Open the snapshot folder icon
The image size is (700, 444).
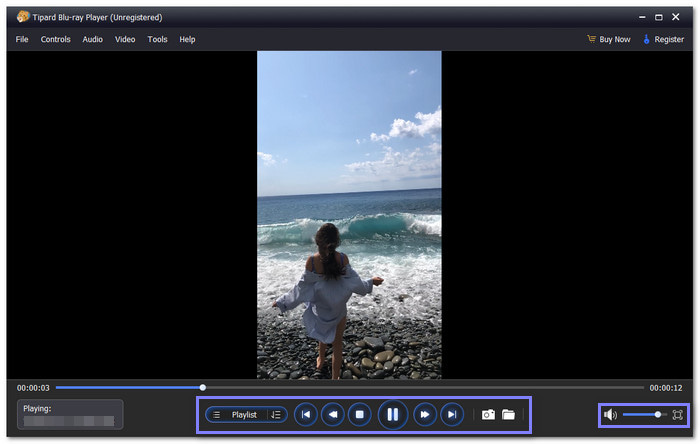click(508, 415)
